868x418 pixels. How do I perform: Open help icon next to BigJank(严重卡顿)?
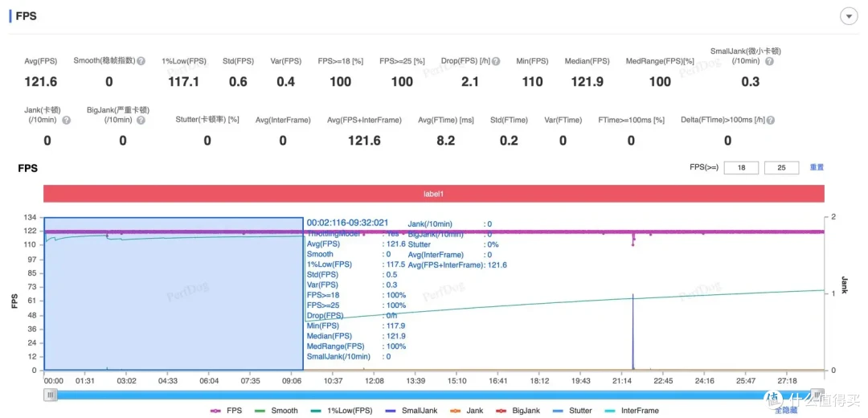point(141,120)
